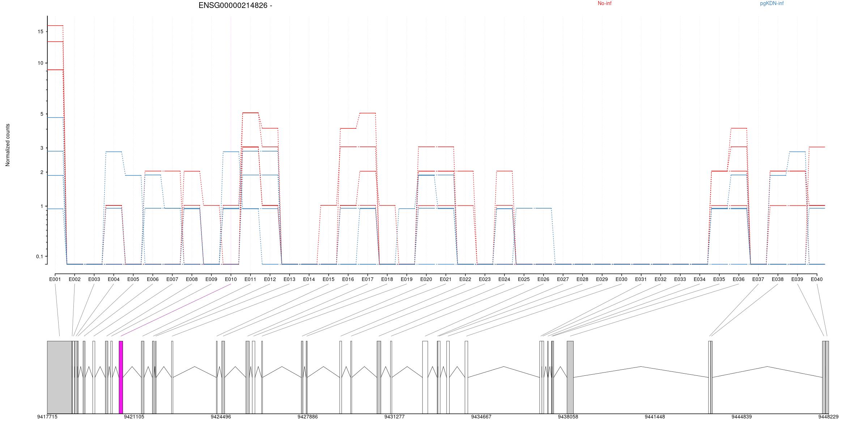Click exon label E024
This screenshot has height=434, width=868.
504,279
